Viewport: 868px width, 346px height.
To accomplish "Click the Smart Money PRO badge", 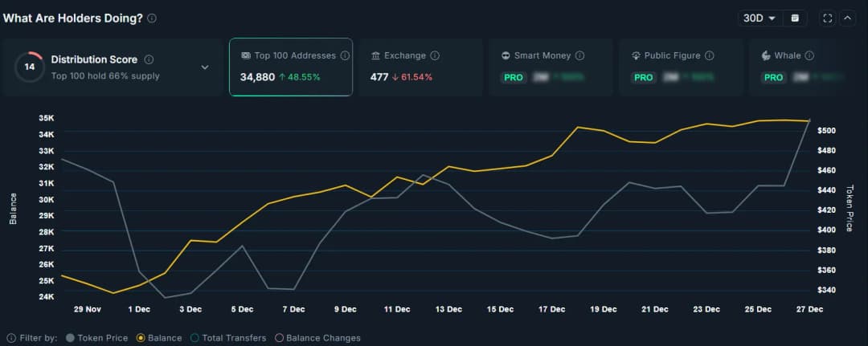I will (513, 78).
